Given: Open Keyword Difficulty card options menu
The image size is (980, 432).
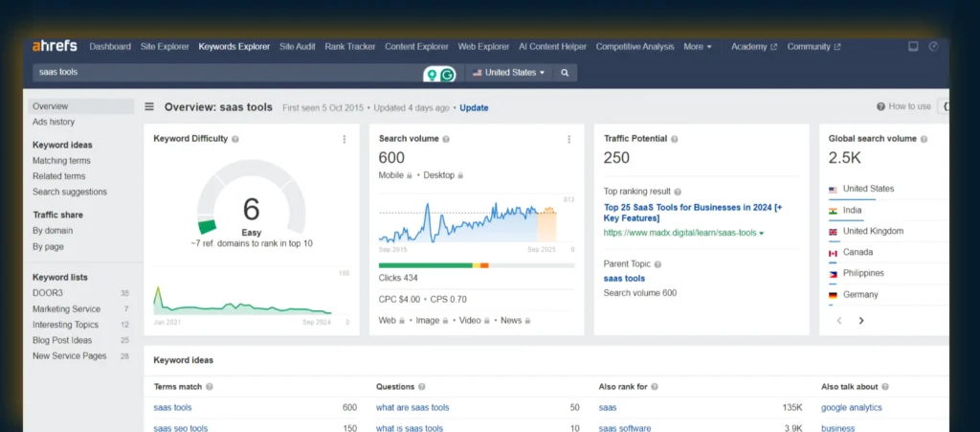Looking at the screenshot, I should pyautogui.click(x=345, y=139).
